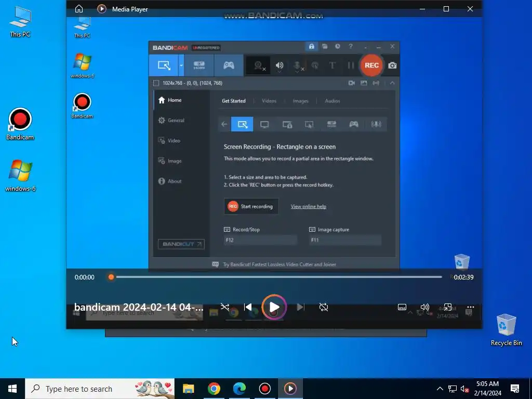The image size is (532, 399).
Task: Click the pause icon in Bandicam toolbar
Action: 351,65
